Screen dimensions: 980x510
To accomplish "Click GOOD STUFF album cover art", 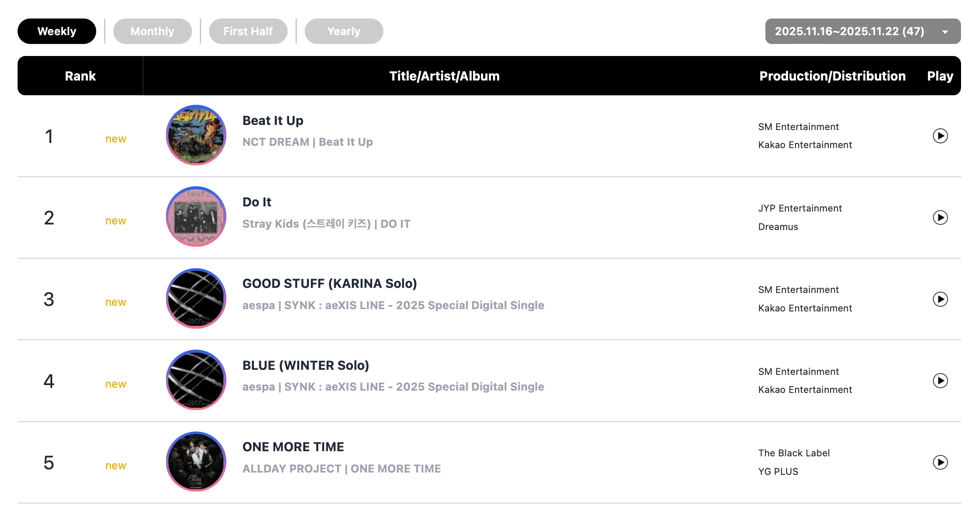I will pos(196,299).
